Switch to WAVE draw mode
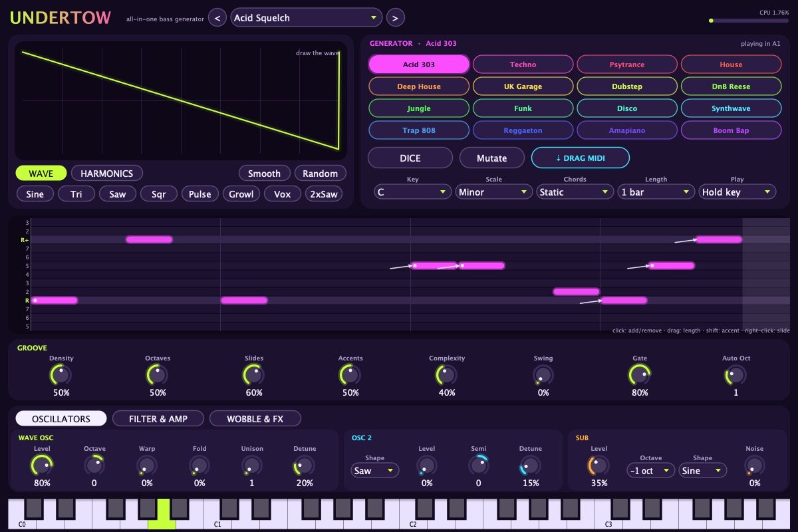 [41, 174]
